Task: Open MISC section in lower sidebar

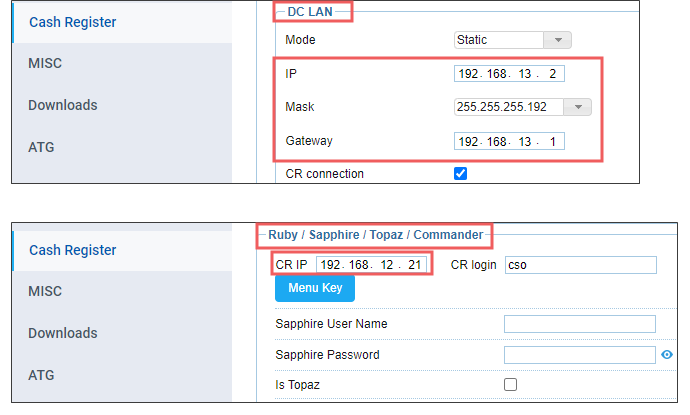Action: (45, 291)
